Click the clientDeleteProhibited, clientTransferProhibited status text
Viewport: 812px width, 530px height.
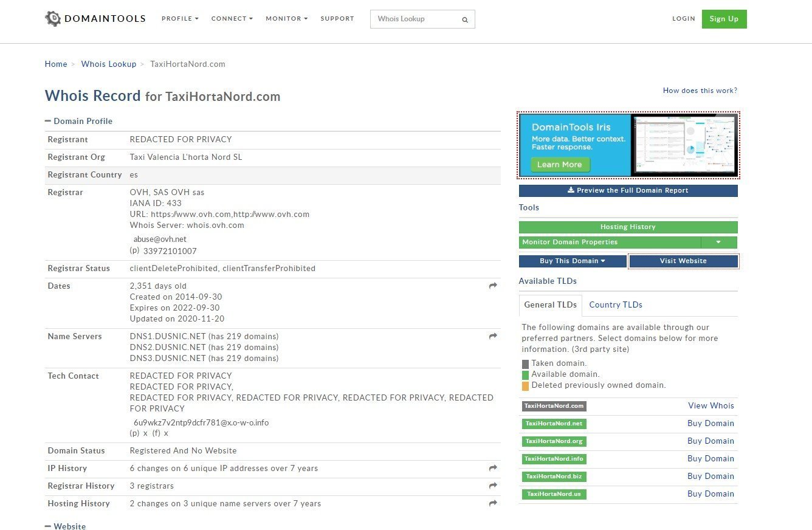click(x=222, y=268)
